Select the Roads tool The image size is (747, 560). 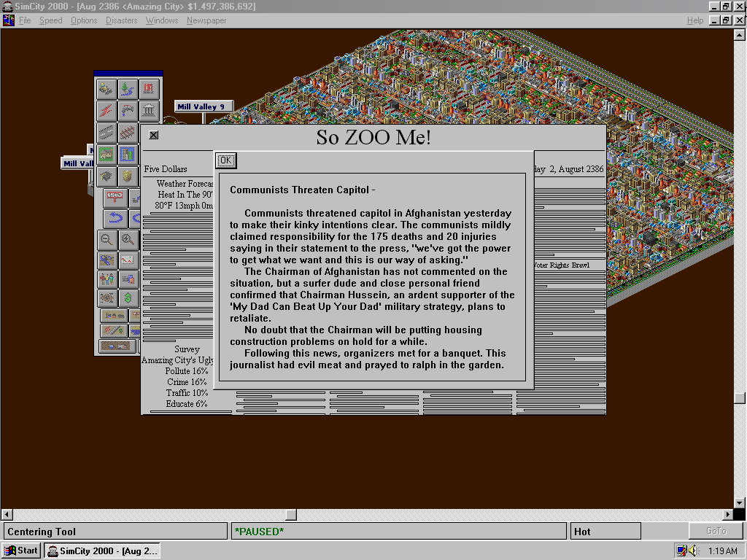(107, 133)
